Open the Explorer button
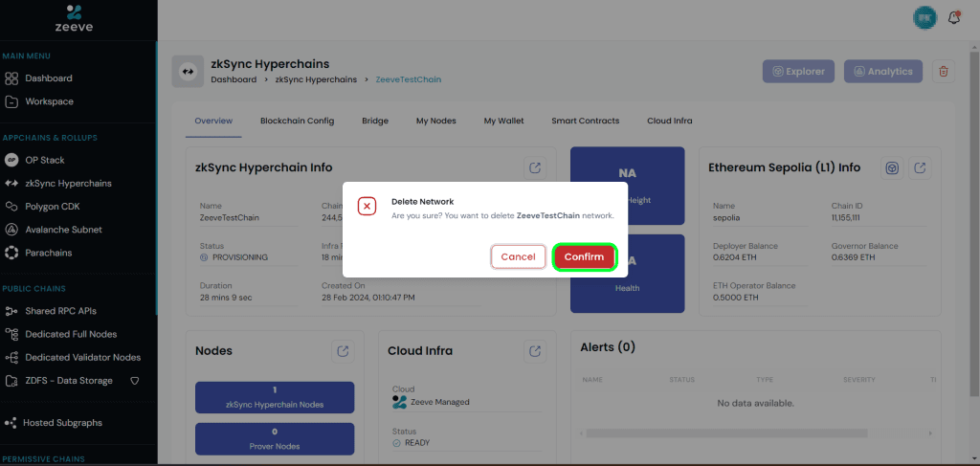The width and height of the screenshot is (980, 466). tap(798, 71)
